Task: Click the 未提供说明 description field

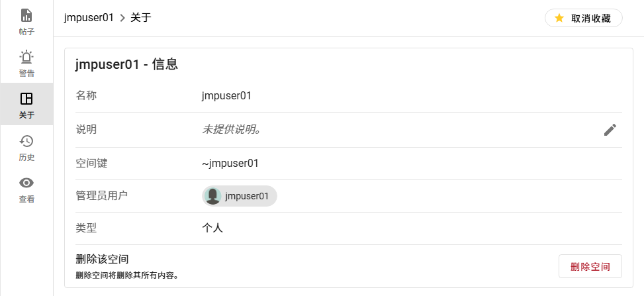Action: point(231,129)
